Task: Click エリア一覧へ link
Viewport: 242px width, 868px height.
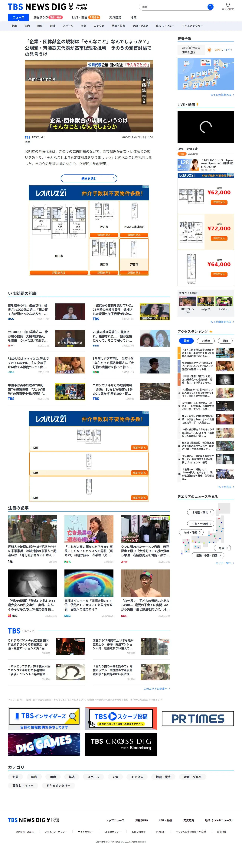Action: point(224,563)
